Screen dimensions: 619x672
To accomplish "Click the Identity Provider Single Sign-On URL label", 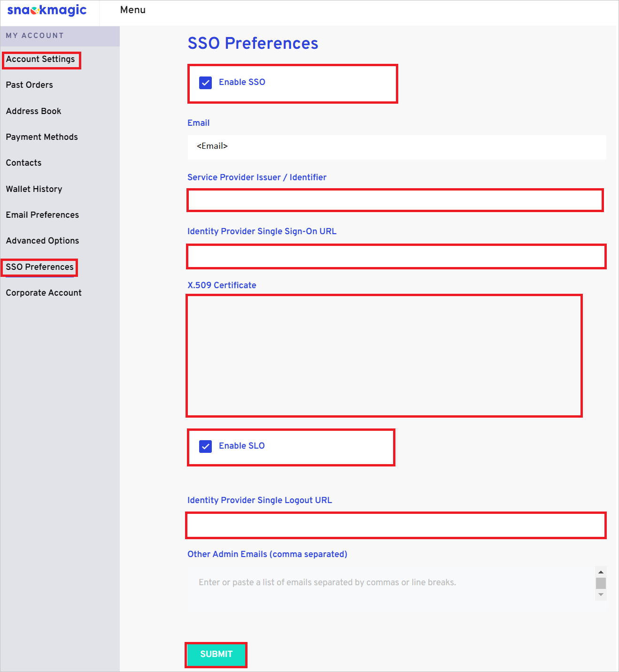I will coord(262,231).
